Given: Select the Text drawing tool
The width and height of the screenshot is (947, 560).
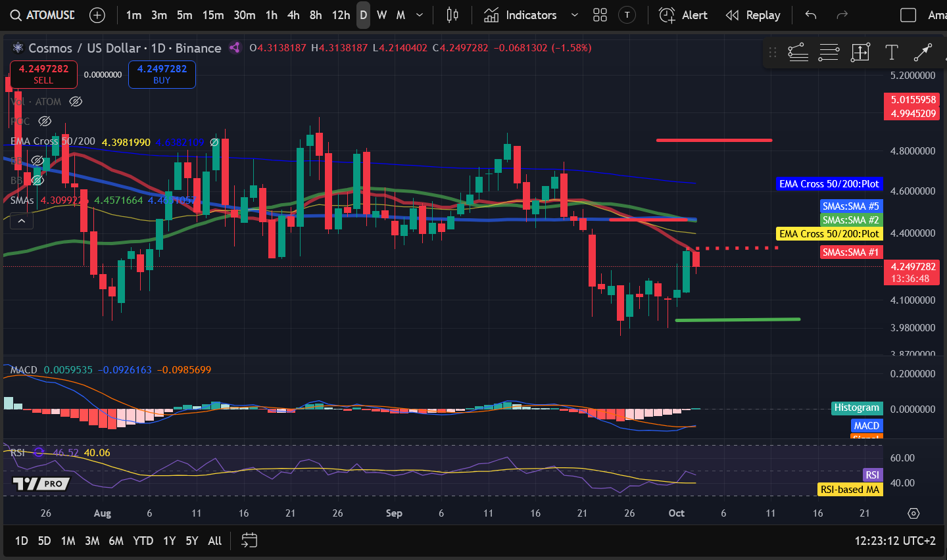Looking at the screenshot, I should point(892,52).
